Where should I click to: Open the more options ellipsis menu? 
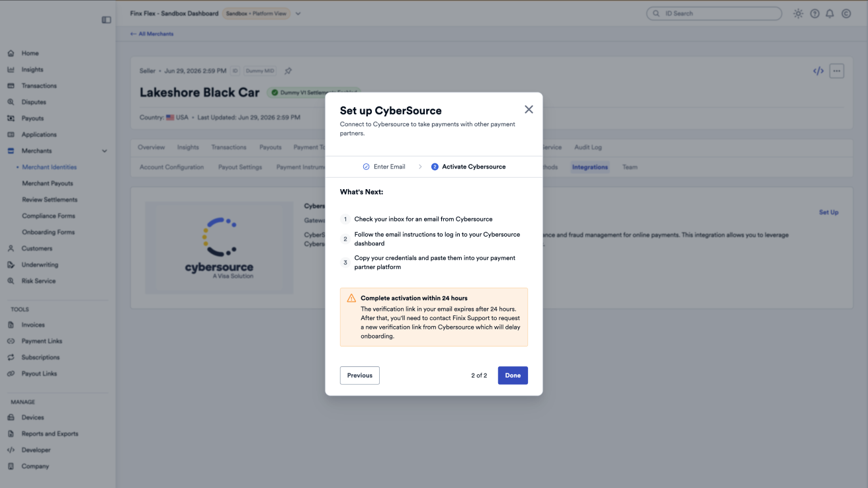(x=837, y=71)
